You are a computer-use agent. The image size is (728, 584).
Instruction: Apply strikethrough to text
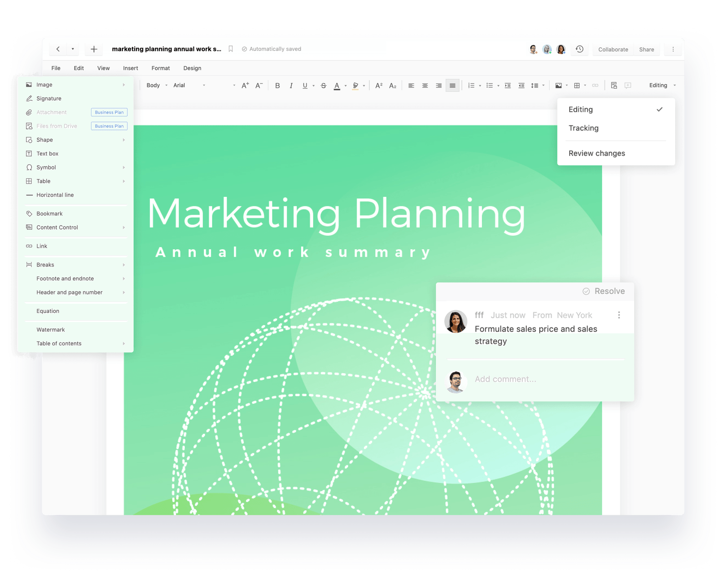point(324,86)
